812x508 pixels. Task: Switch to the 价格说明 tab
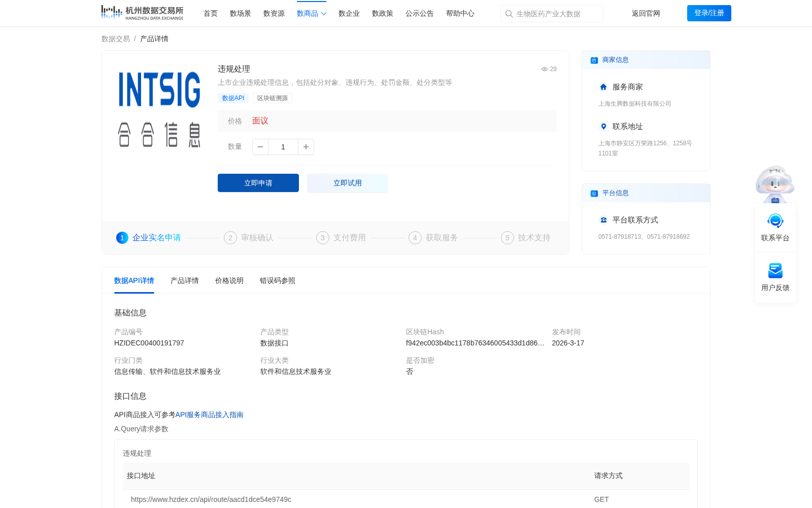click(229, 280)
